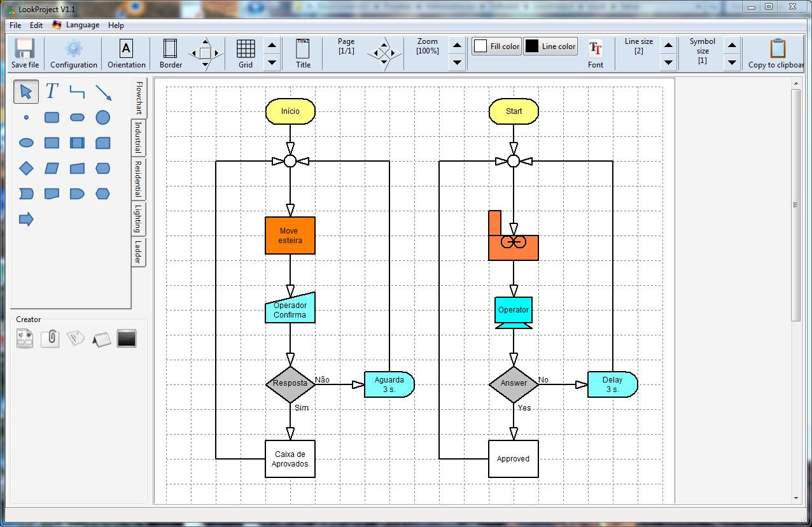The image size is (812, 527).
Task: Select the stored data shape
Action: 26,193
